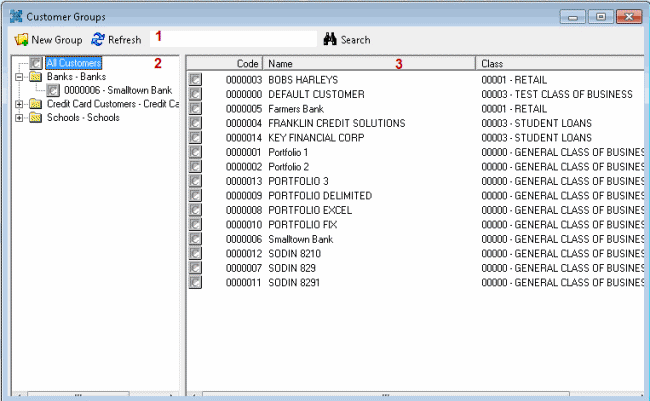Click code 0000001 in the list
650x401 pixels.
point(243,152)
